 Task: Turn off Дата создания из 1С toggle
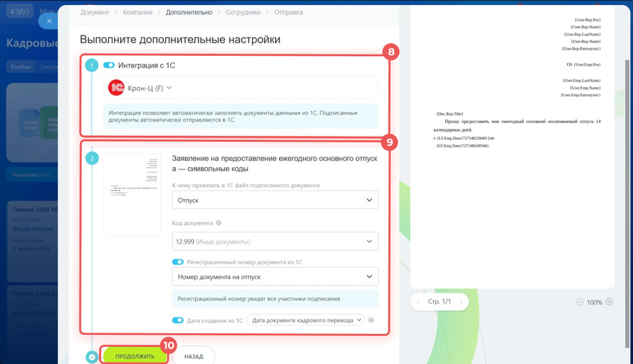point(178,320)
